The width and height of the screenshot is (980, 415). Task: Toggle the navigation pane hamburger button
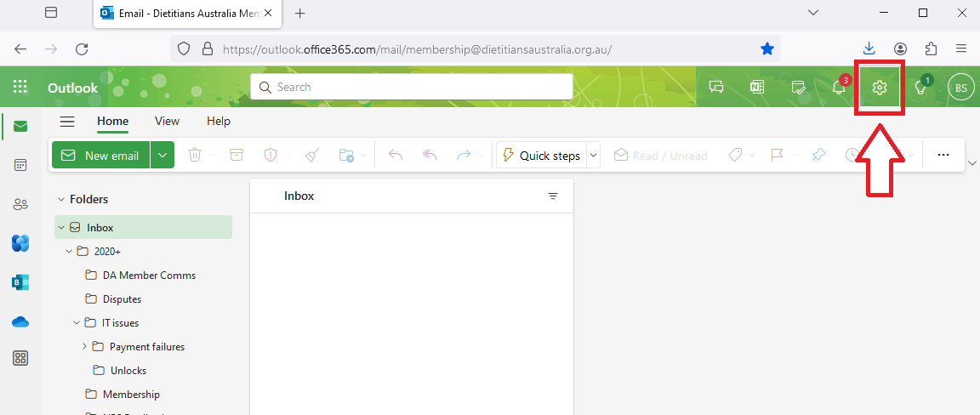(x=67, y=122)
